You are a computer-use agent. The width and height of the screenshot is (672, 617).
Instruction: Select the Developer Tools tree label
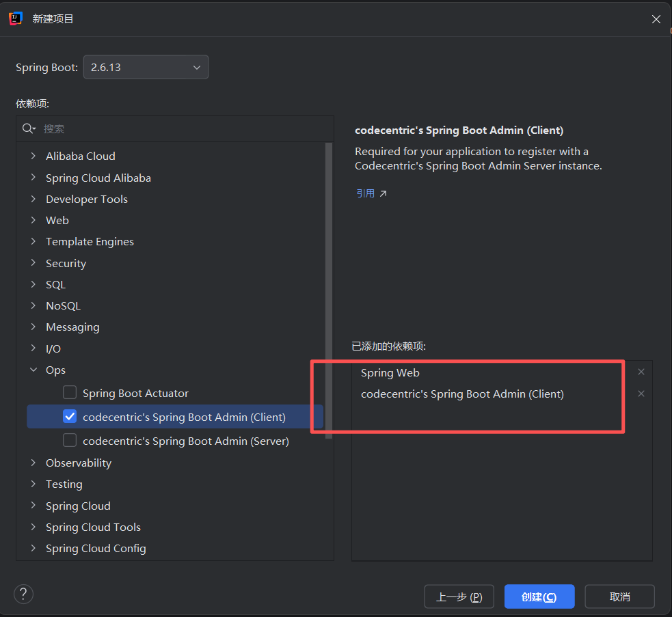(87, 200)
